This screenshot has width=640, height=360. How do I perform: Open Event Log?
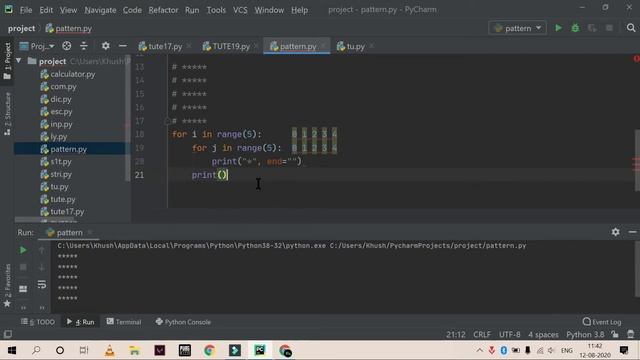point(602,322)
